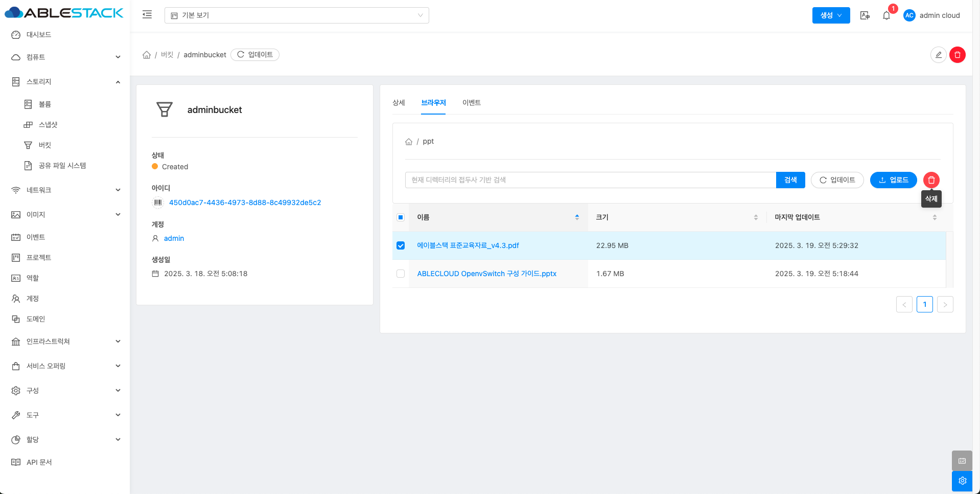980x494 pixels.
Task: Click the edit bucket pencil icon
Action: click(938, 55)
